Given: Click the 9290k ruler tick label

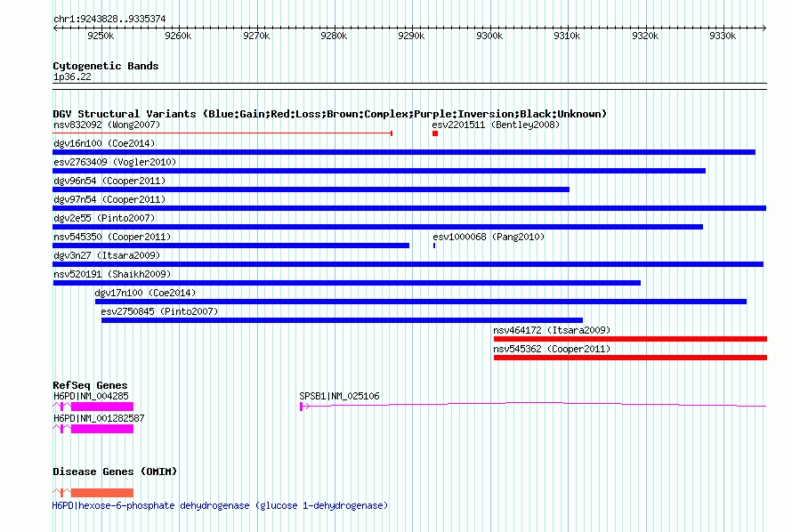Looking at the screenshot, I should coord(412,36).
